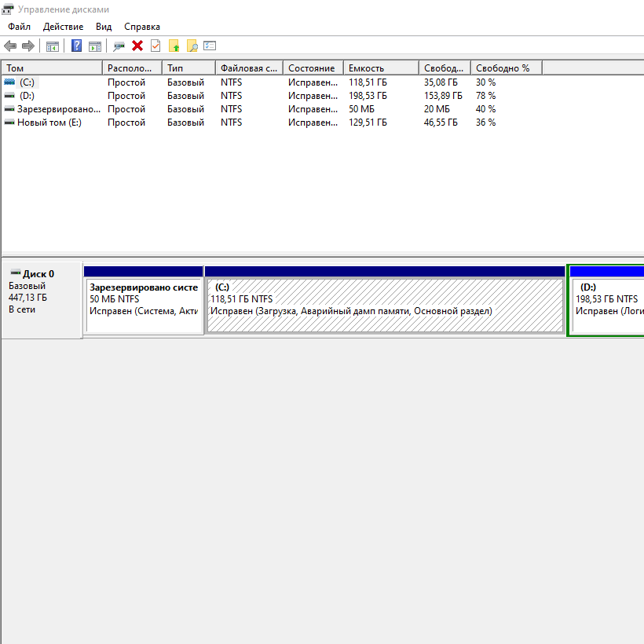Click the red X delete icon
The height and width of the screenshot is (644, 644).
pos(137,46)
